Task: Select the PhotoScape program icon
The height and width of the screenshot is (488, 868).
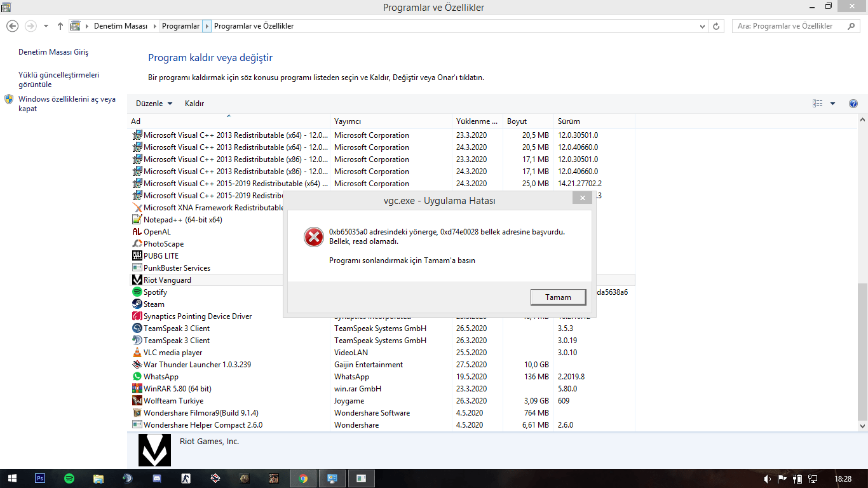Action: click(x=137, y=244)
